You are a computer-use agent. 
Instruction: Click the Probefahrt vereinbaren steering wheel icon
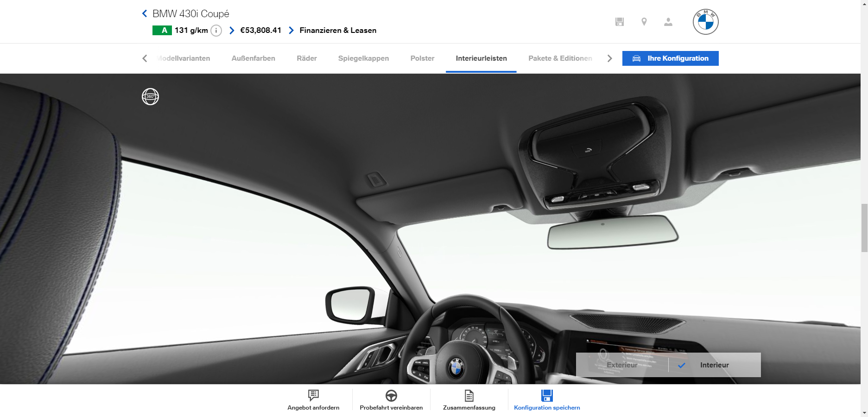[x=391, y=395]
